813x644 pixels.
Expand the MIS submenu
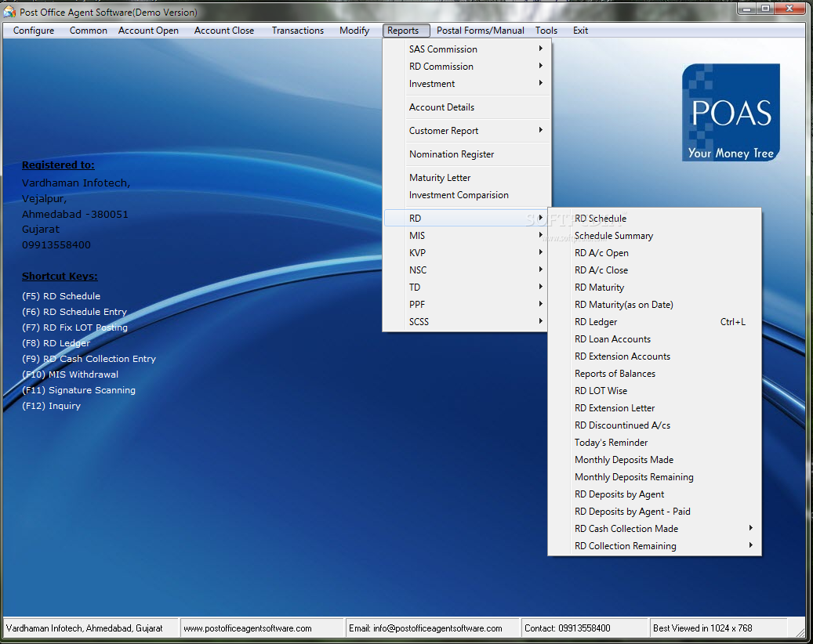click(466, 235)
